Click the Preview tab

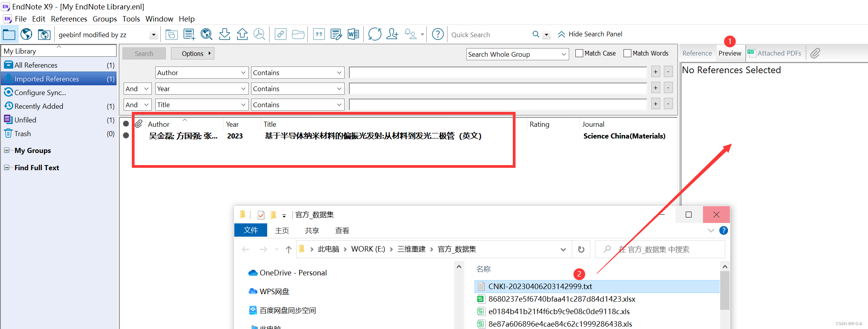point(730,53)
